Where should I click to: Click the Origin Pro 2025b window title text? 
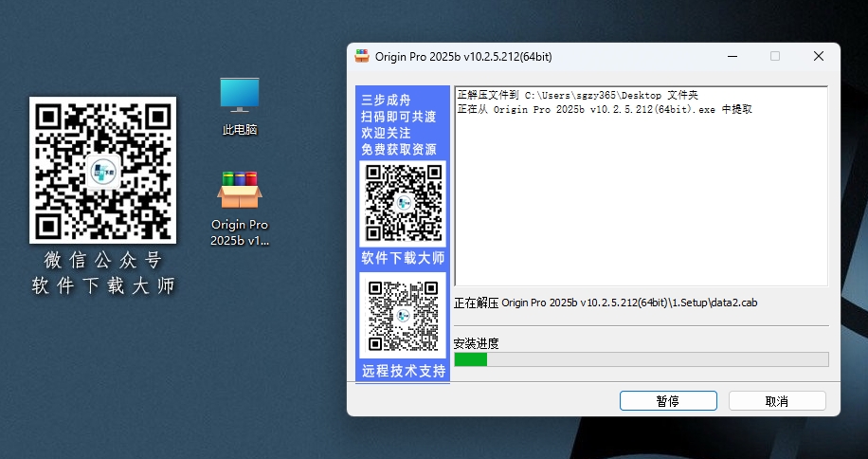[x=463, y=57]
